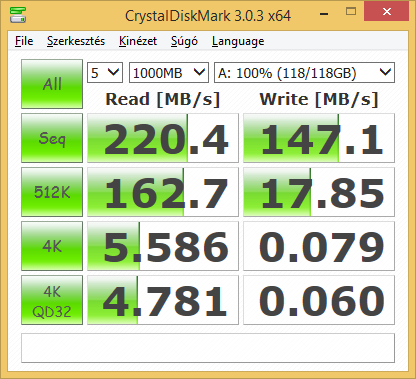Screen dimensions: 416x379
Task: Start the Seq benchmark test
Action: pos(52,138)
